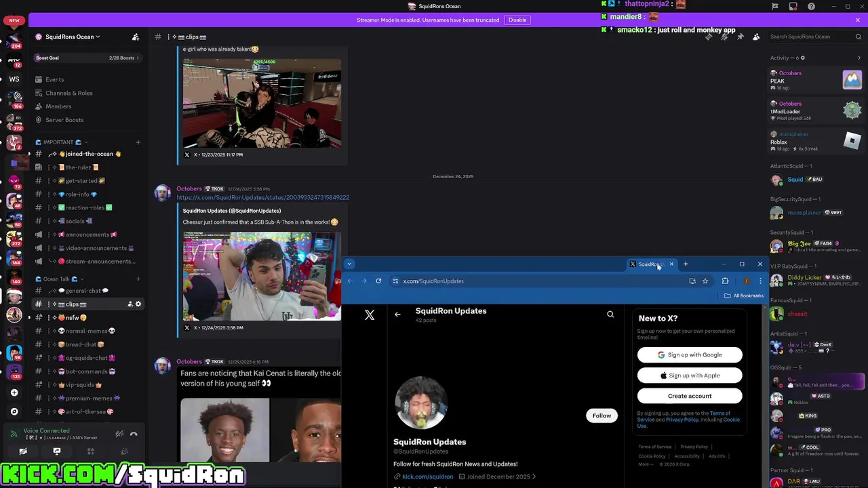Screen dimensions: 868x488
Task: Toggle noise suppression in Discord voice panel
Action: [x=119, y=434]
